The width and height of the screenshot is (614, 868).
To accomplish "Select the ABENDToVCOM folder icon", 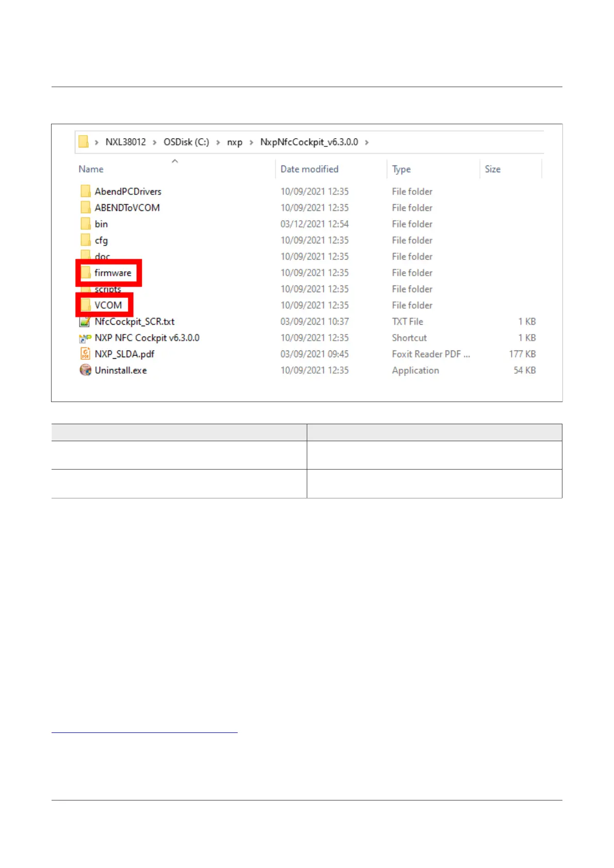I will (86, 208).
